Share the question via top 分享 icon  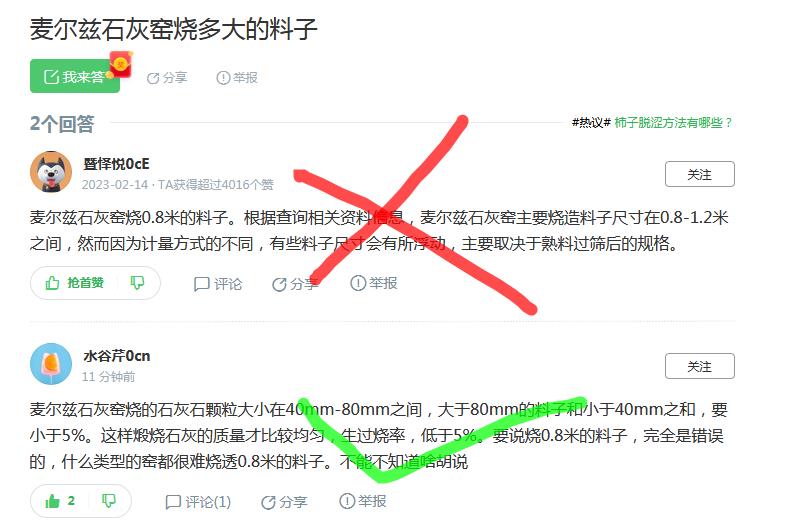pyautogui.click(x=167, y=78)
